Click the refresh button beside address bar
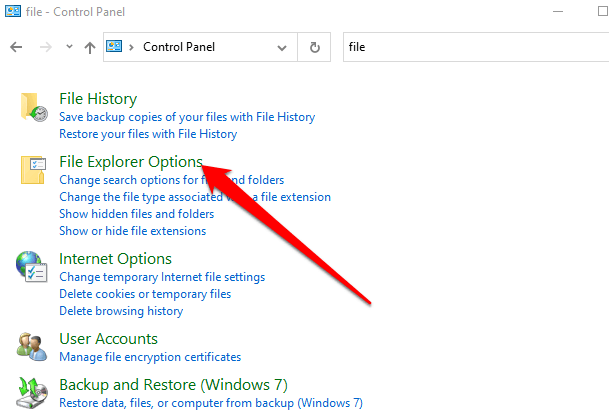609x417 pixels. click(315, 46)
